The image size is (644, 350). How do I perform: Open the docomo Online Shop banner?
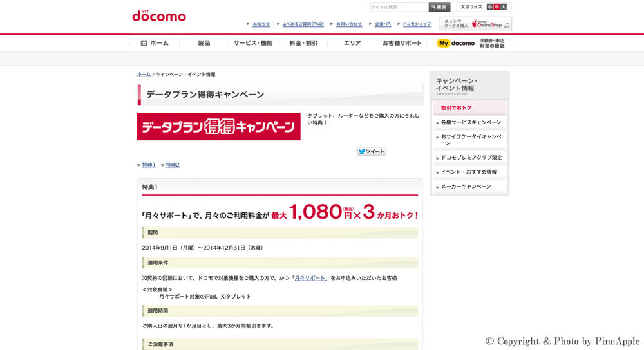coord(476,24)
